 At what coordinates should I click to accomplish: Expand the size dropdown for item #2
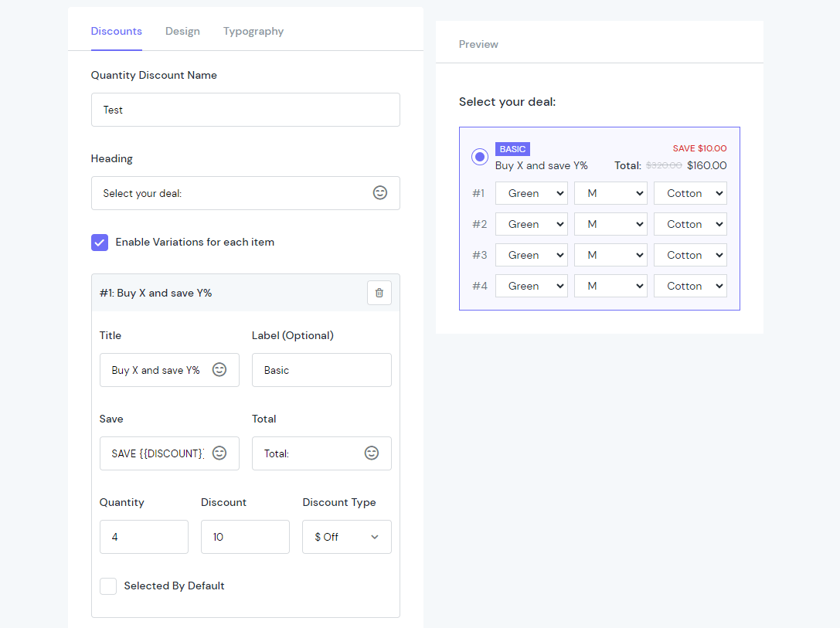point(610,223)
